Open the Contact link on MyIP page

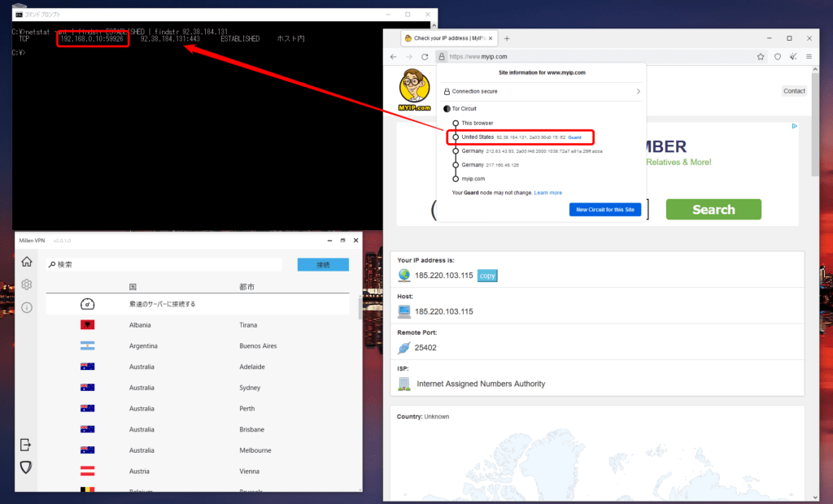[794, 91]
